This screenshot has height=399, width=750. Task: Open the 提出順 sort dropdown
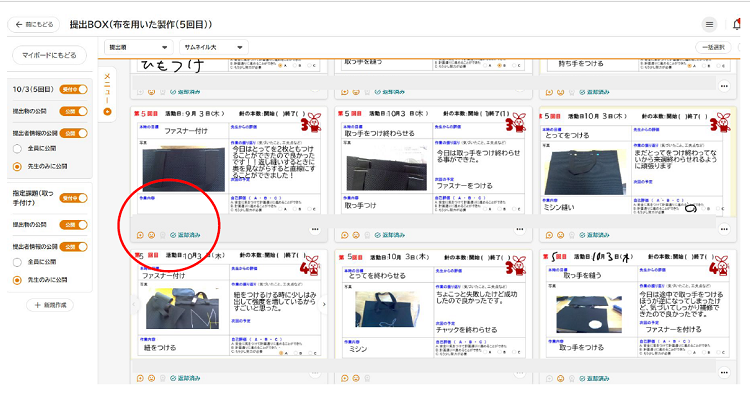pos(138,47)
